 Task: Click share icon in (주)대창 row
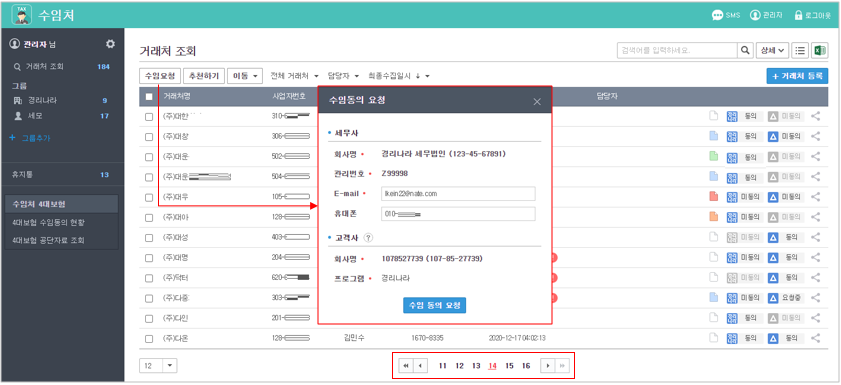815,136
